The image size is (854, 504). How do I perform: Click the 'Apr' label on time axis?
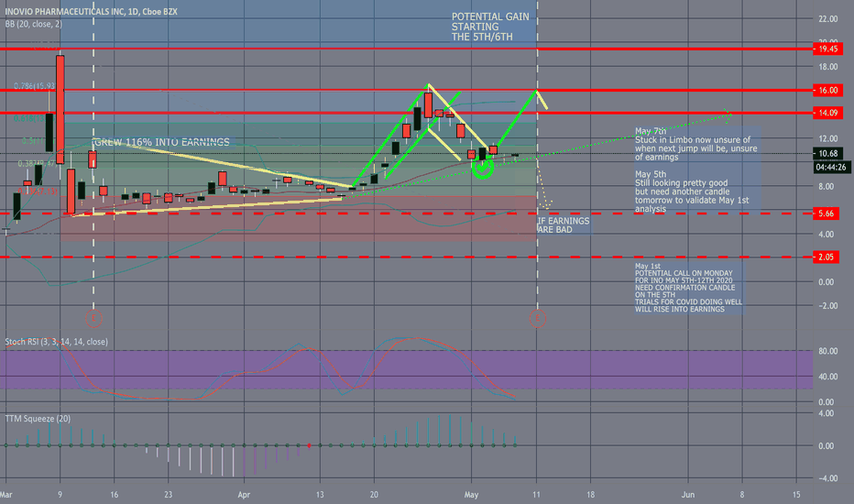coord(244,495)
